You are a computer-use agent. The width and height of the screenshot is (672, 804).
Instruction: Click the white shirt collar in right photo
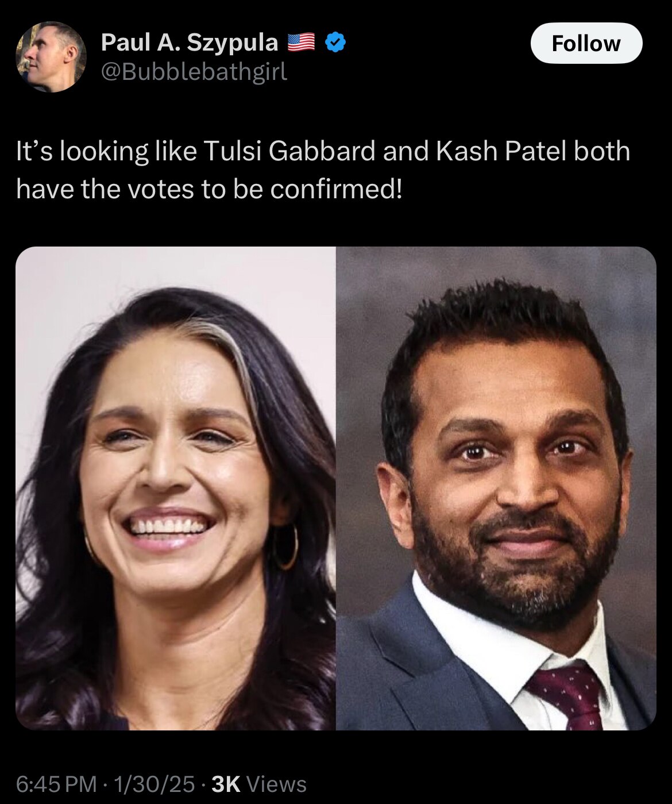pyautogui.click(x=459, y=626)
